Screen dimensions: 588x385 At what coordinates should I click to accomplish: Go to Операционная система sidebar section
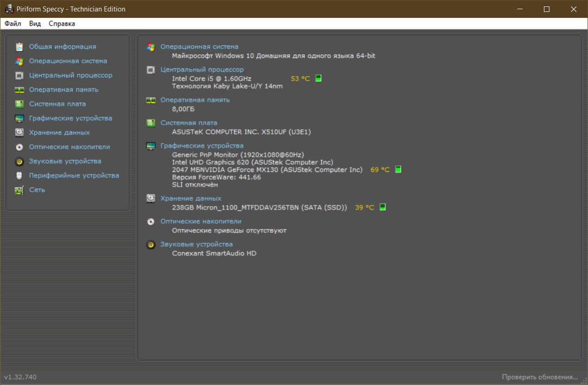(68, 61)
